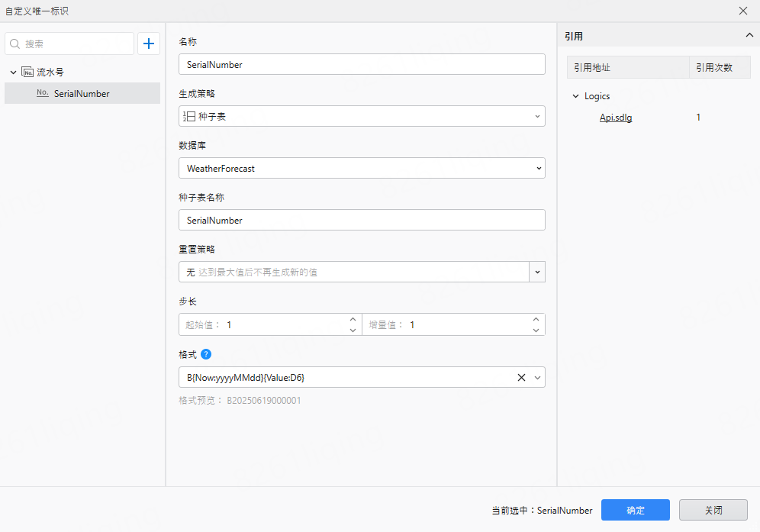Close the custom unique identifier dialog
Image resolution: width=760 pixels, height=532 pixels.
pyautogui.click(x=743, y=11)
